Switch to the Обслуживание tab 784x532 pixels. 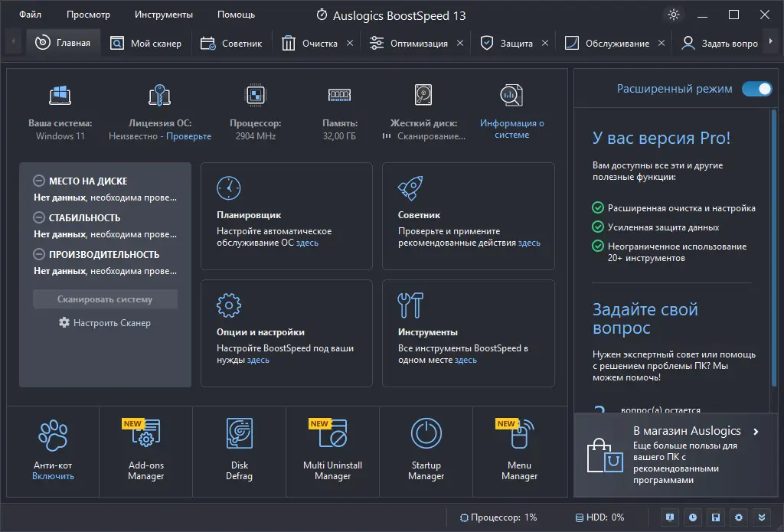coord(607,43)
